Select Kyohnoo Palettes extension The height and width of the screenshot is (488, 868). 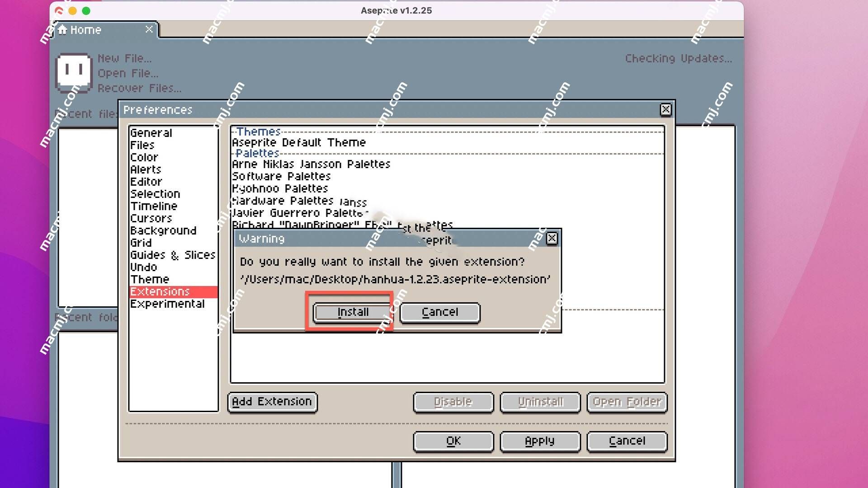448,188
